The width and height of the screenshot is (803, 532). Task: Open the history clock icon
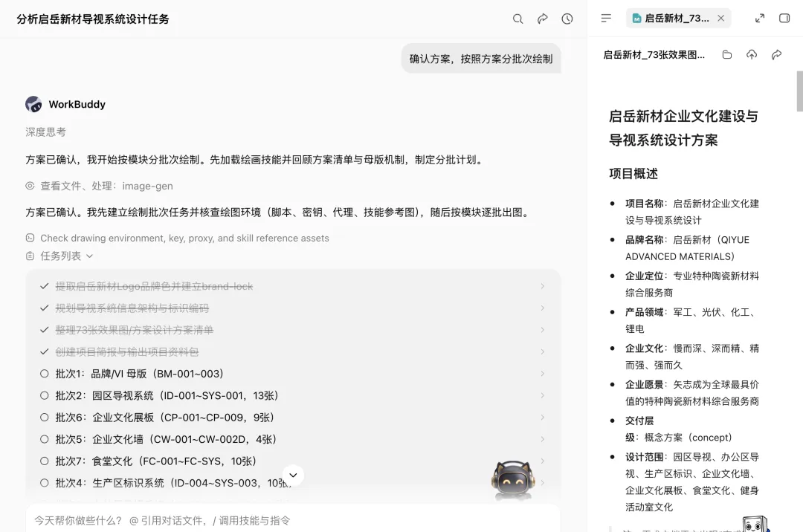click(567, 19)
